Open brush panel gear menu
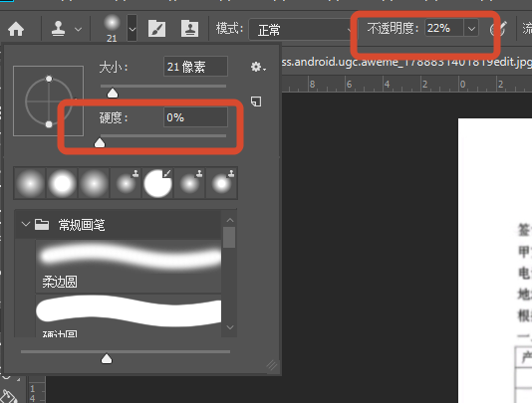532x403 pixels. tap(258, 67)
